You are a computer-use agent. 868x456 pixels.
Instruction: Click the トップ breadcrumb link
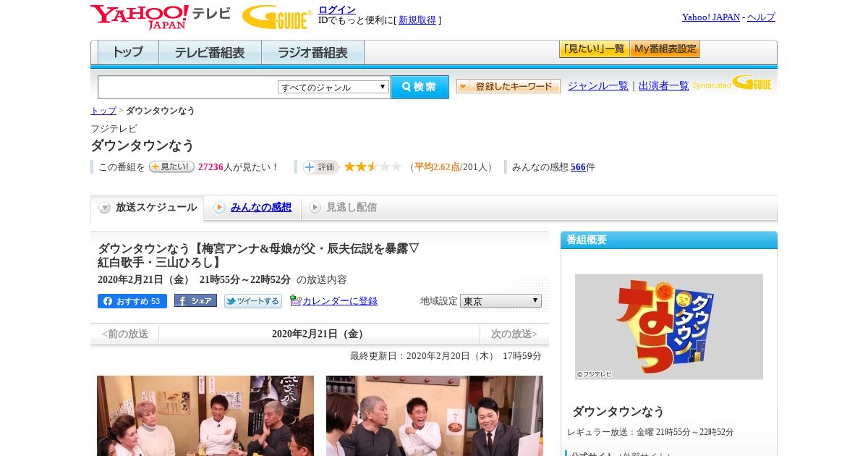point(103,111)
